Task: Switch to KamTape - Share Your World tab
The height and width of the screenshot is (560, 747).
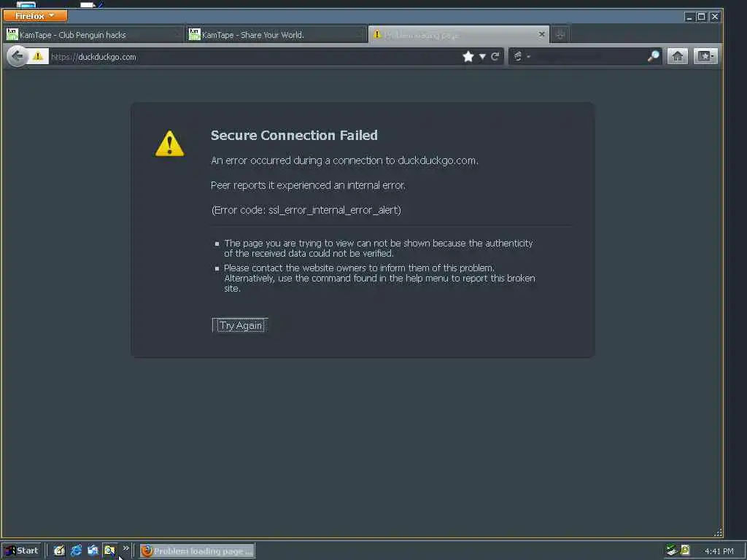Action: tap(276, 35)
